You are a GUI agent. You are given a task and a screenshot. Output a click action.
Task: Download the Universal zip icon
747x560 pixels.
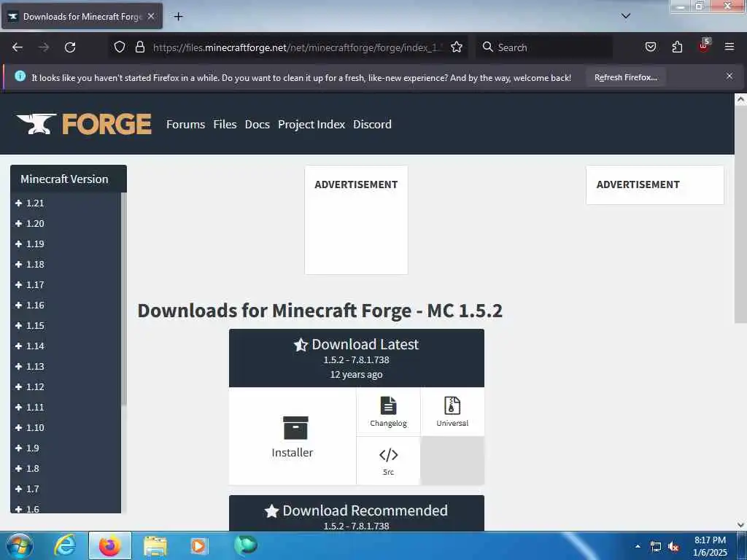point(452,405)
